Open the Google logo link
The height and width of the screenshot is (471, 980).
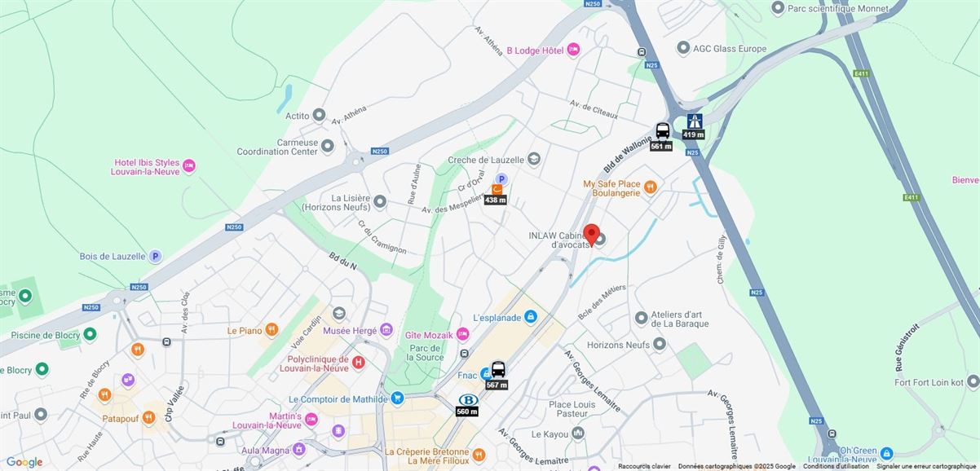click(24, 462)
